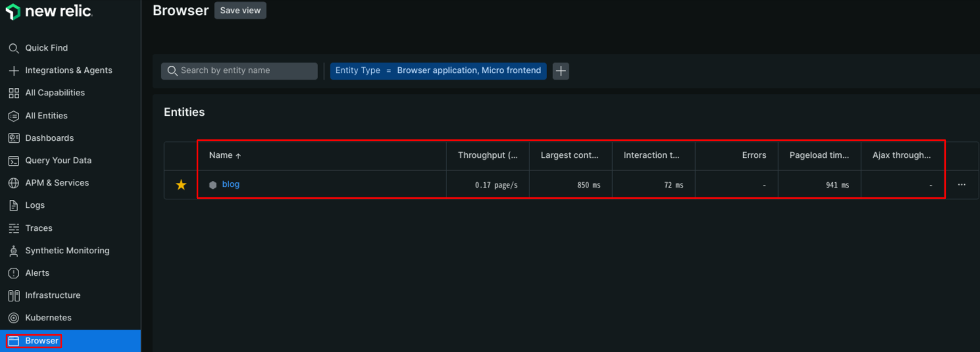Click the gray hexagon status icon beside blog
This screenshot has width=980, height=352.
(x=213, y=185)
